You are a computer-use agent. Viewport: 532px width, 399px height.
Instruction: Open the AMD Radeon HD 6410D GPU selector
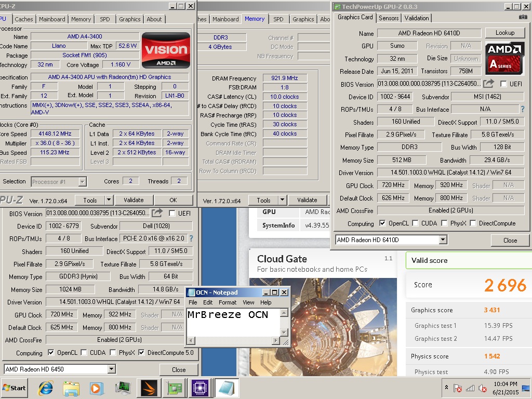443,240
